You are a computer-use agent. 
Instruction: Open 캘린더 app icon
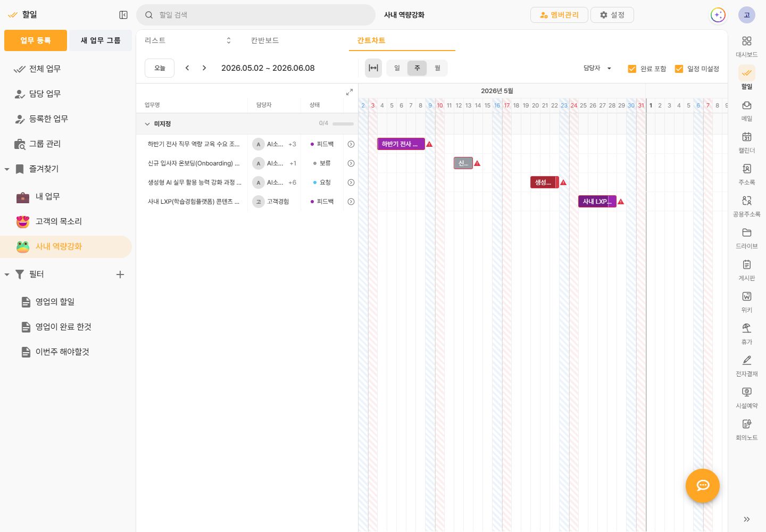click(747, 143)
